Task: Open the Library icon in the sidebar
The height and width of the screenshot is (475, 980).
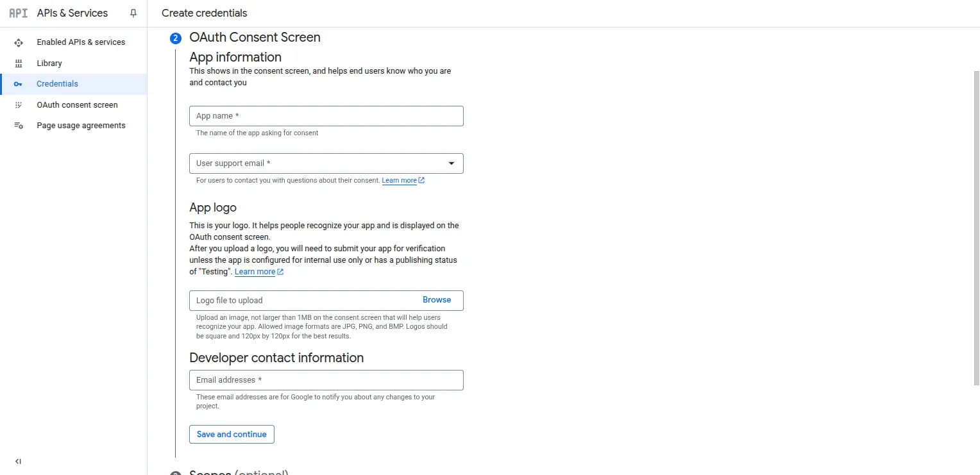Action: (x=19, y=63)
